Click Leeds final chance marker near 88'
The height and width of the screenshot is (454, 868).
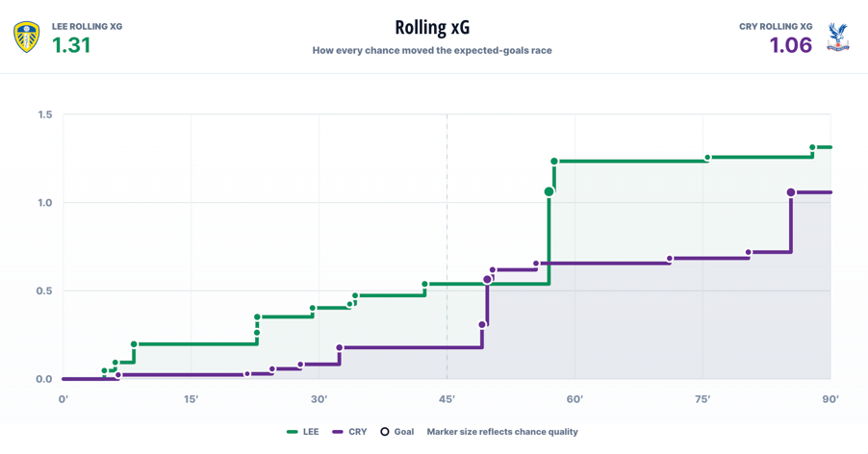tap(812, 148)
